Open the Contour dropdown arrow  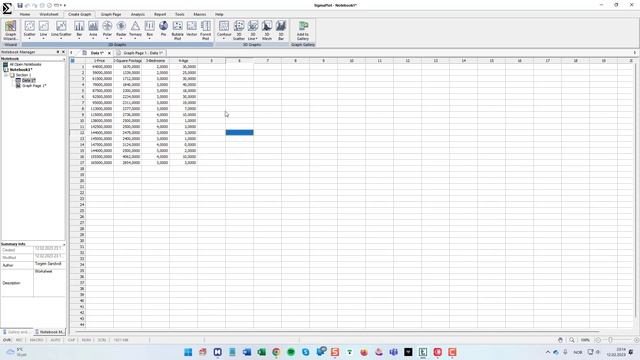click(224, 39)
